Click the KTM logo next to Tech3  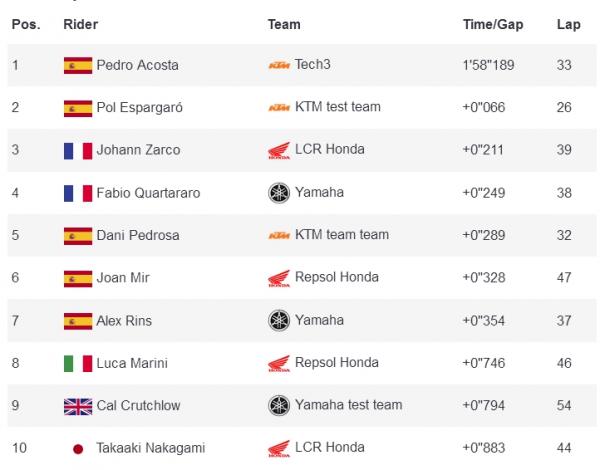point(279,65)
